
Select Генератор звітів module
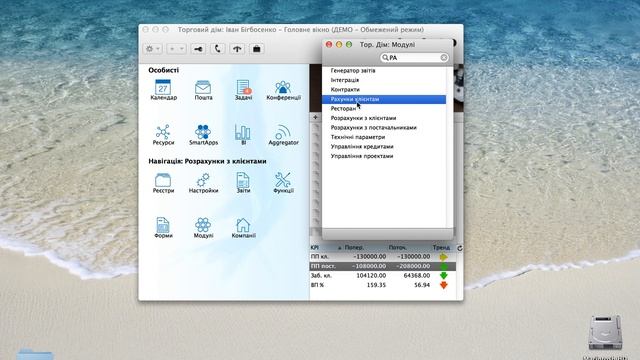(x=384, y=71)
